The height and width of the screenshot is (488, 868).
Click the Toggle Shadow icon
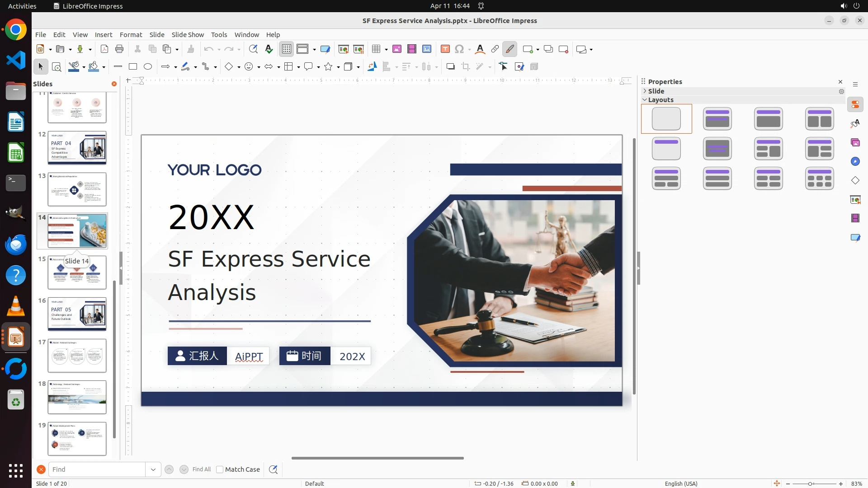click(450, 67)
